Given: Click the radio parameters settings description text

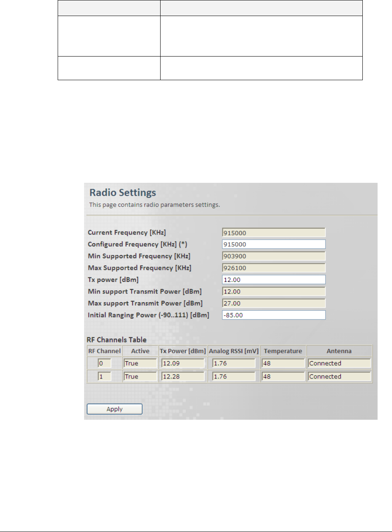Looking at the screenshot, I should (x=155, y=205).
